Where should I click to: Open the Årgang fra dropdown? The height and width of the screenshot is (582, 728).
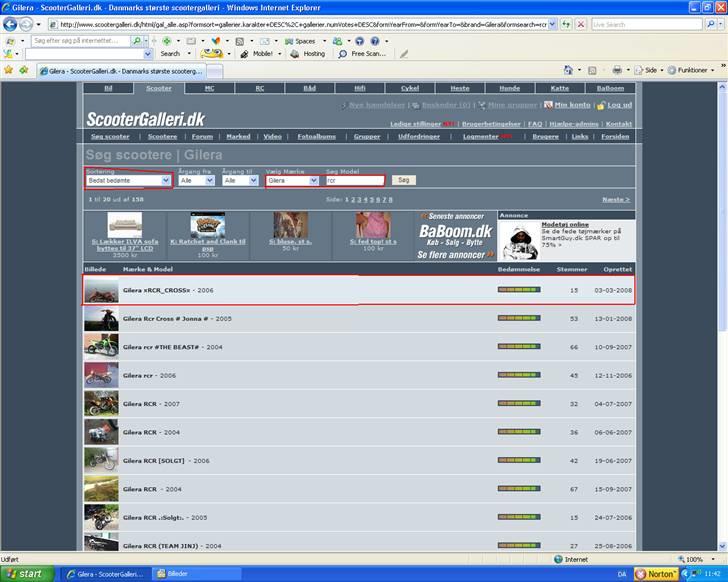tap(196, 180)
